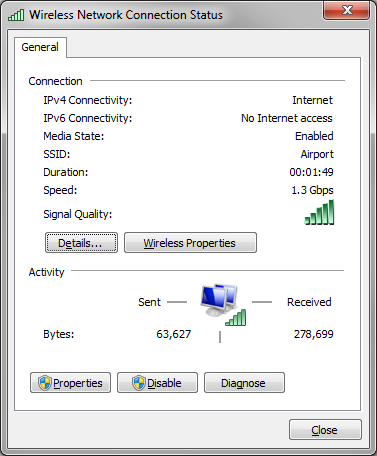The height and width of the screenshot is (456, 377).
Task: Click IPv6 status No Internet access
Action: tap(287, 118)
